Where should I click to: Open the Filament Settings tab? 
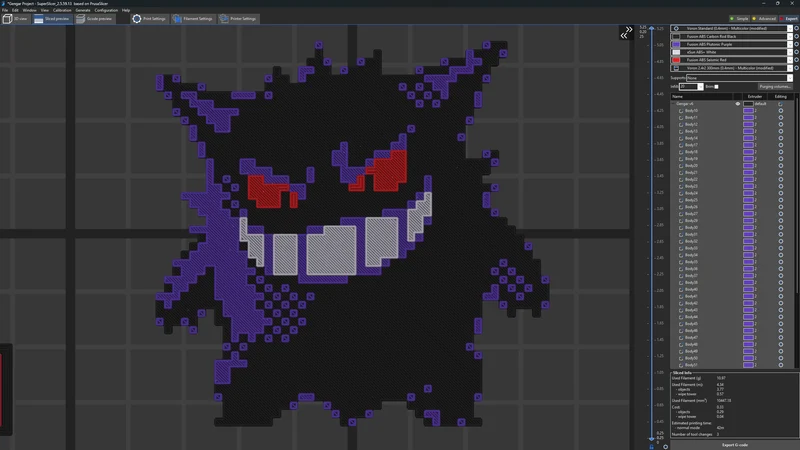[192, 19]
